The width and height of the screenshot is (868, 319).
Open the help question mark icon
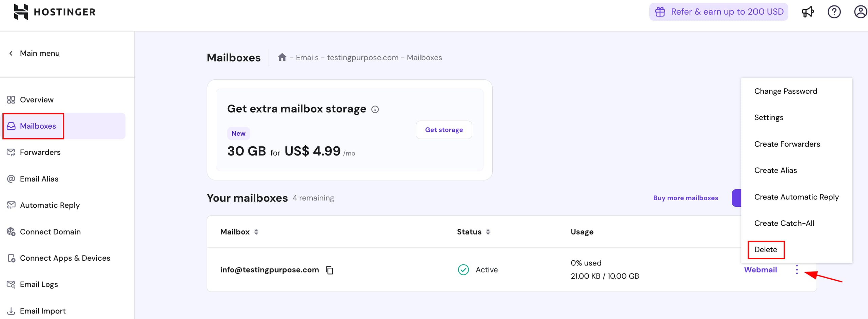pos(834,12)
